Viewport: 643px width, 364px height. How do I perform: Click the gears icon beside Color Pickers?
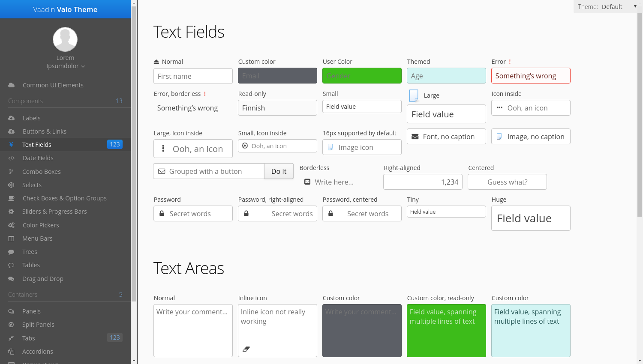[12, 225]
